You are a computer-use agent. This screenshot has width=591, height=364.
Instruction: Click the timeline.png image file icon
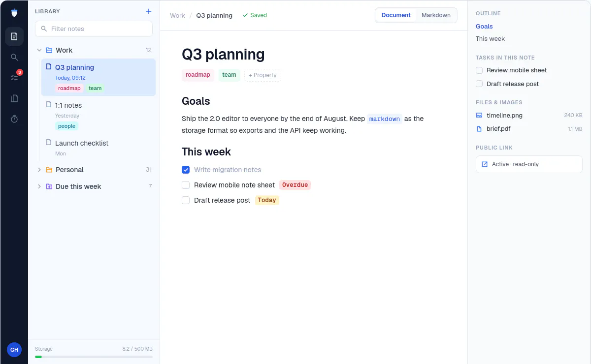point(479,115)
